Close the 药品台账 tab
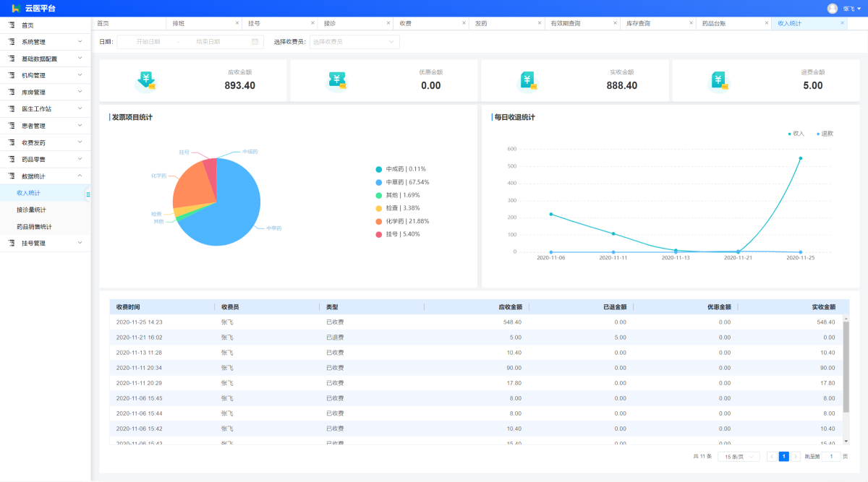Viewport: 868px width, 482px height. pyautogui.click(x=767, y=23)
